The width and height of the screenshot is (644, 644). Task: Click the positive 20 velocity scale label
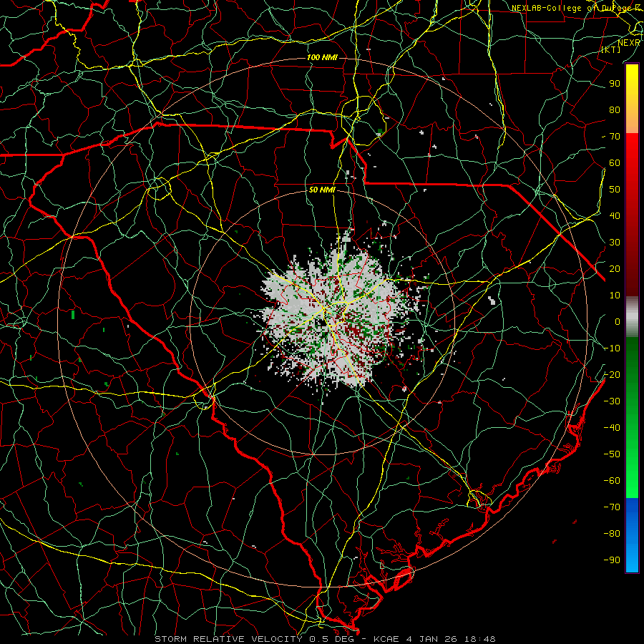pyautogui.click(x=615, y=268)
